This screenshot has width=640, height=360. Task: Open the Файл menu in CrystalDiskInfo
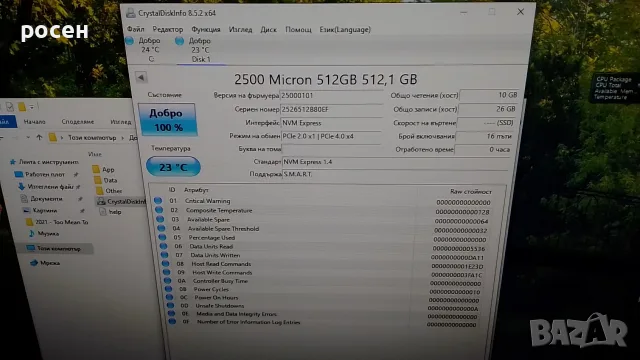[x=136, y=29]
